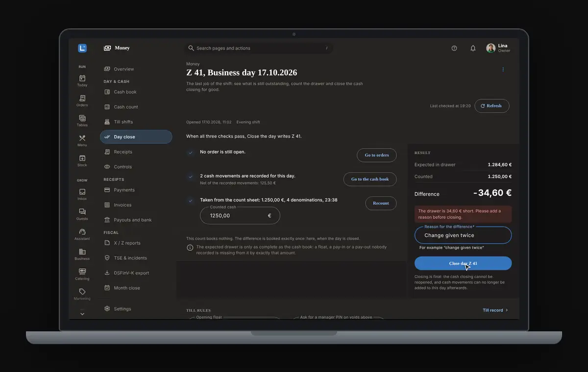Viewport: 588px width, 372px height.
Task: Click the check mark beside cash movements recorded
Action: click(x=191, y=177)
